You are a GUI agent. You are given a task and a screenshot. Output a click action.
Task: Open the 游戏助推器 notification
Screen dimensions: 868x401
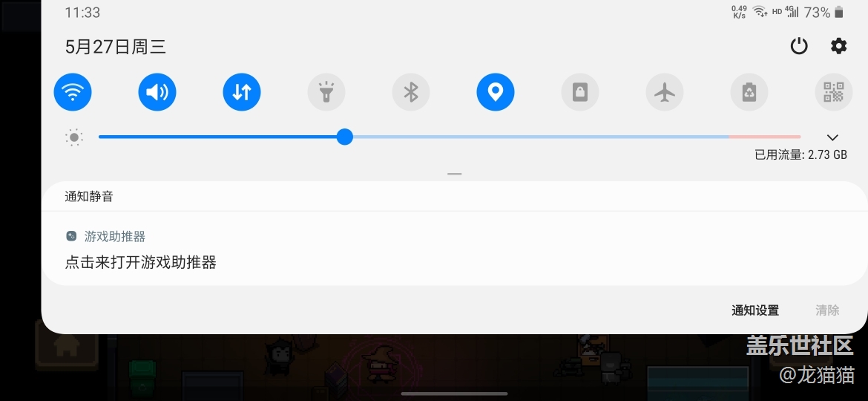coord(455,250)
